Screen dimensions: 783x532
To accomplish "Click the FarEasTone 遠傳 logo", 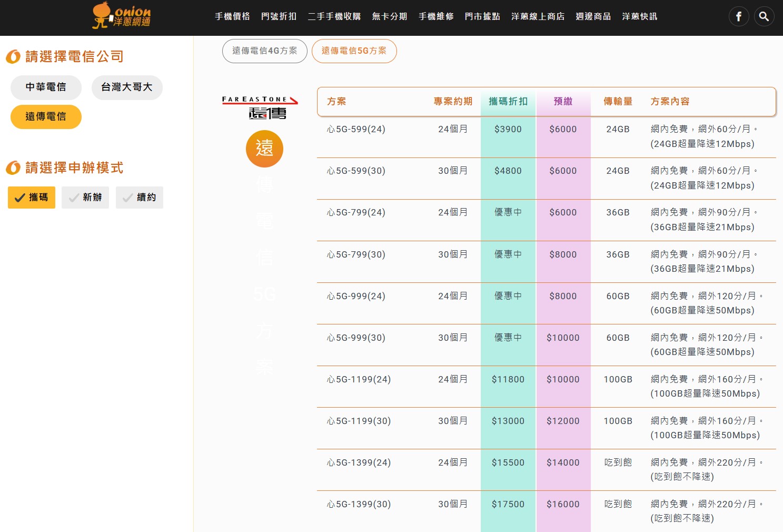I will [x=260, y=107].
